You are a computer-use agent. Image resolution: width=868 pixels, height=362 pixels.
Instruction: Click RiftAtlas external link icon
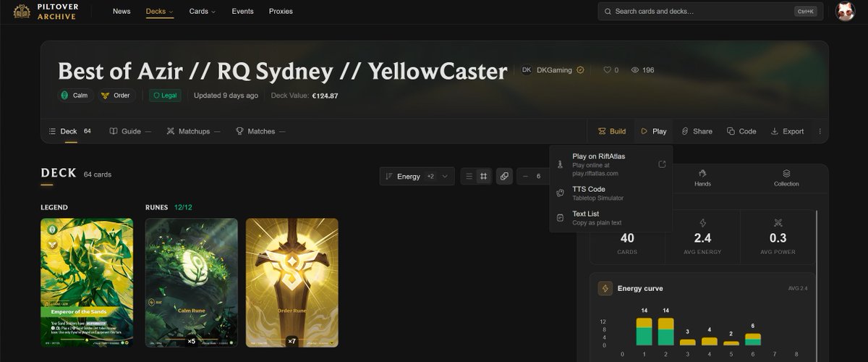(662, 164)
